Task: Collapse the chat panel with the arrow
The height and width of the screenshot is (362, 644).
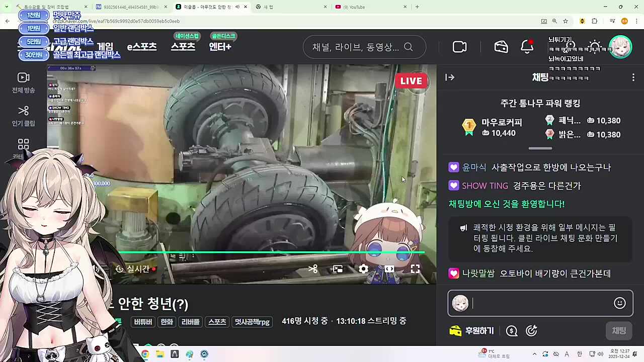Action: point(449,77)
